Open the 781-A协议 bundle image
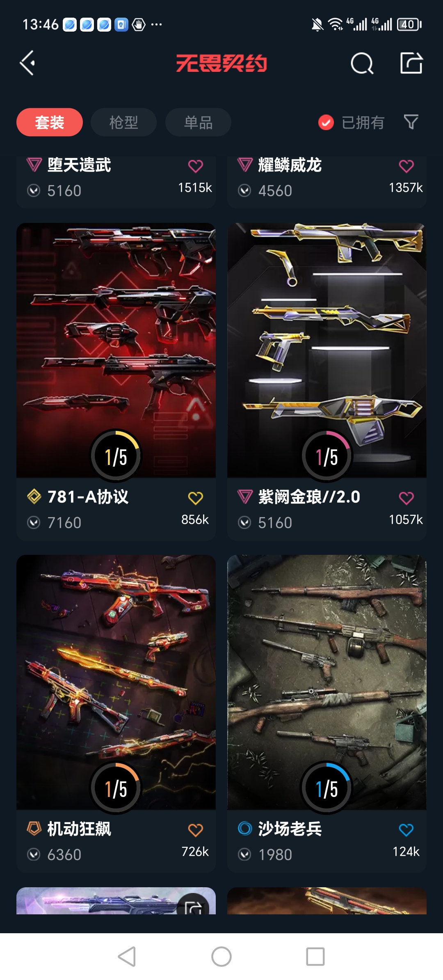 116,350
